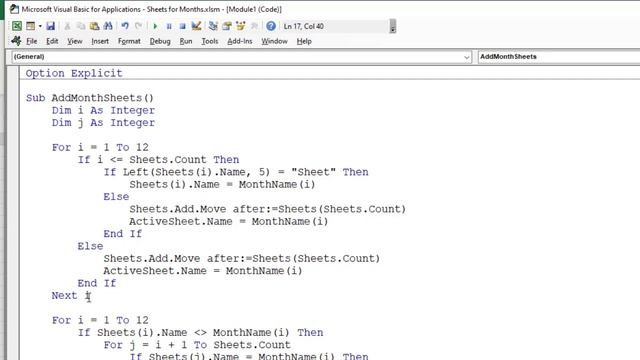This screenshot has width=640, height=360.
Task: Open the Properties Window icon
Action: 227,26
